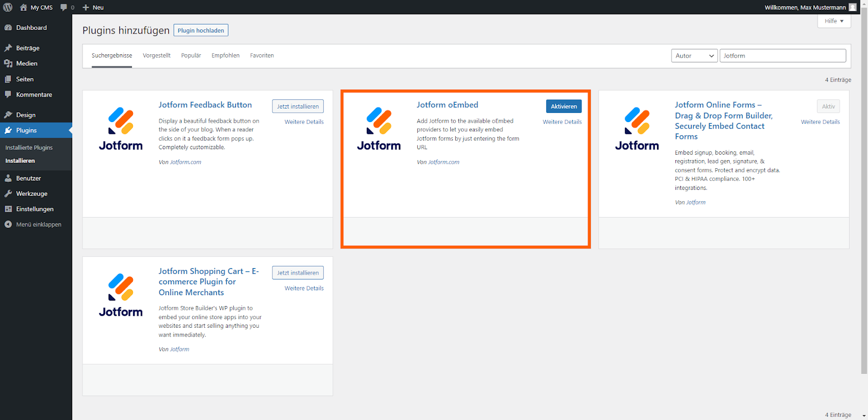Switch to the Populär tab
Image resolution: width=868 pixels, height=420 pixels.
click(191, 55)
